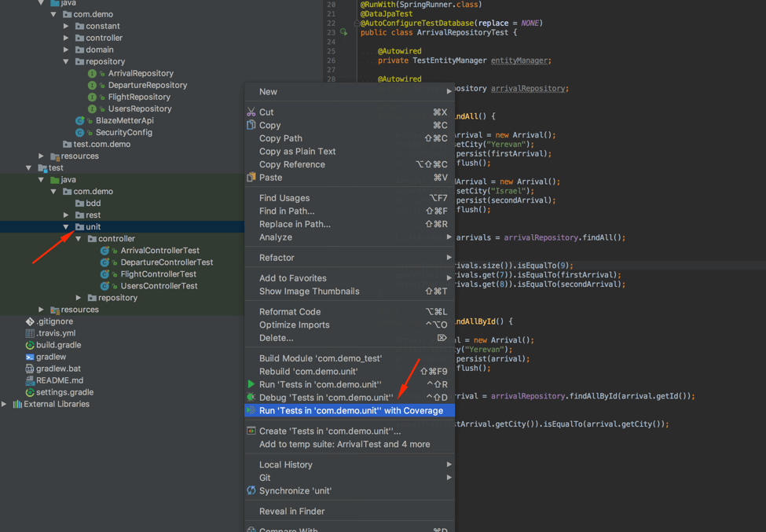The width and height of the screenshot is (766, 532).
Task: Click the Paste clipboard icon
Action: (251, 178)
